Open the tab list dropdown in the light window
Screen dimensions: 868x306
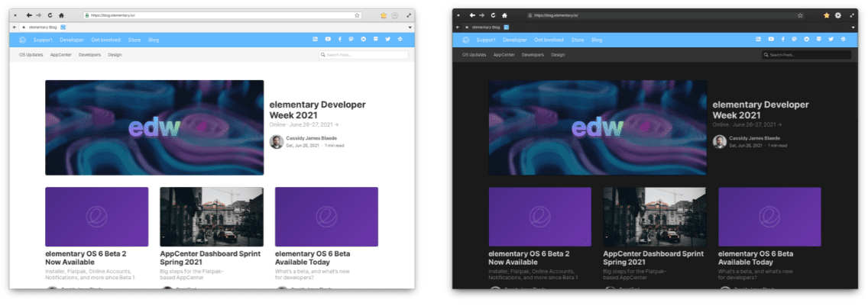[x=410, y=27]
